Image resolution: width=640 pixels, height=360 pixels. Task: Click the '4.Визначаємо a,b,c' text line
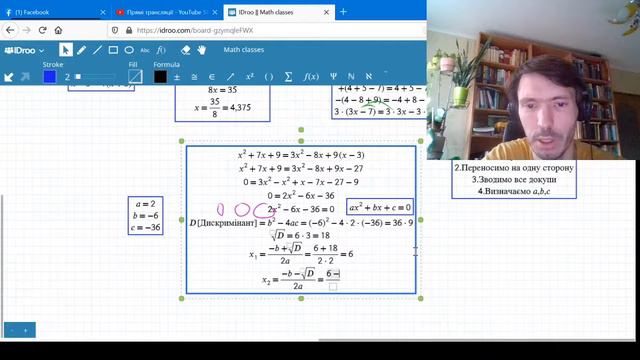[514, 191]
